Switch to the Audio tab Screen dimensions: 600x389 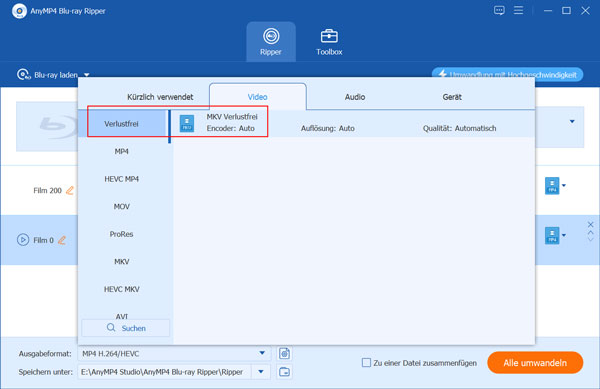click(355, 97)
